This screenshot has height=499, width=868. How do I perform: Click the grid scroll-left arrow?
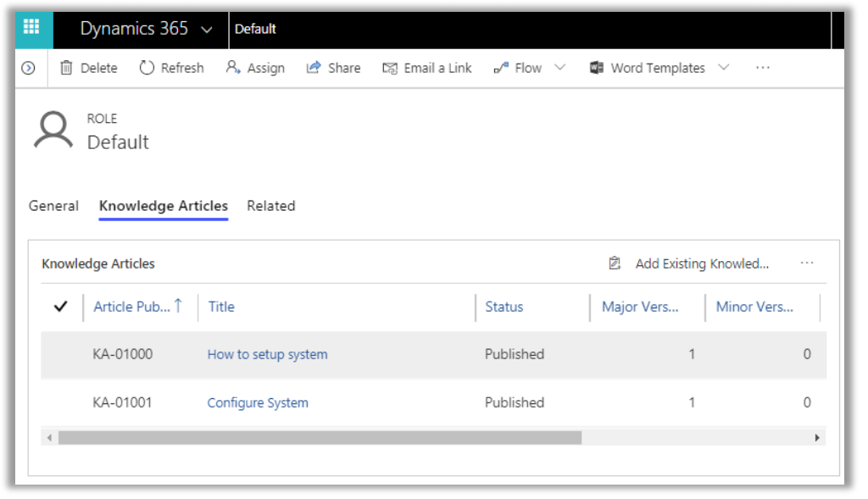pyautogui.click(x=49, y=438)
